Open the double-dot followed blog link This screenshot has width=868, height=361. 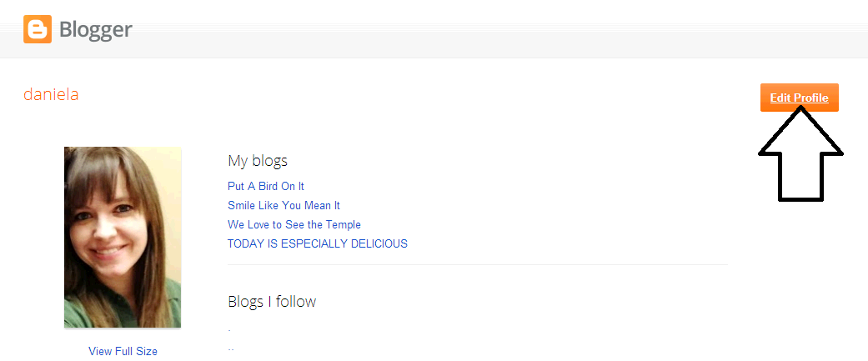(x=230, y=350)
